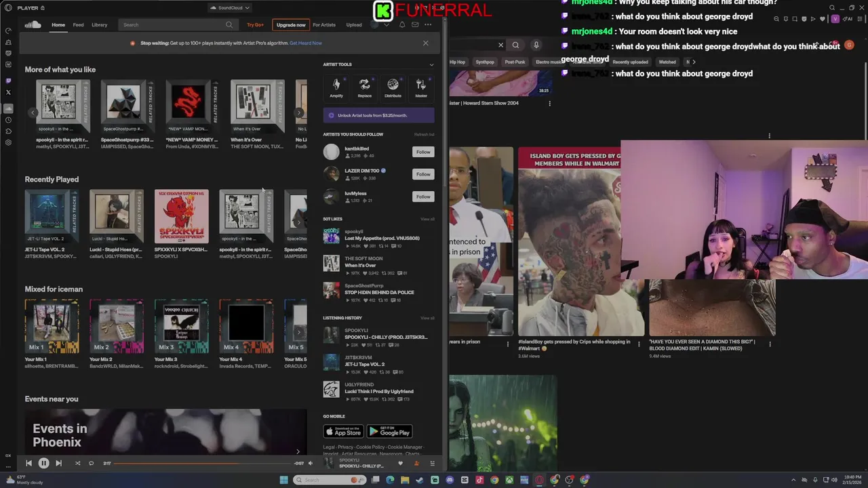Open the Get Heard Now link
Image resolution: width=868 pixels, height=488 pixels.
click(x=306, y=43)
